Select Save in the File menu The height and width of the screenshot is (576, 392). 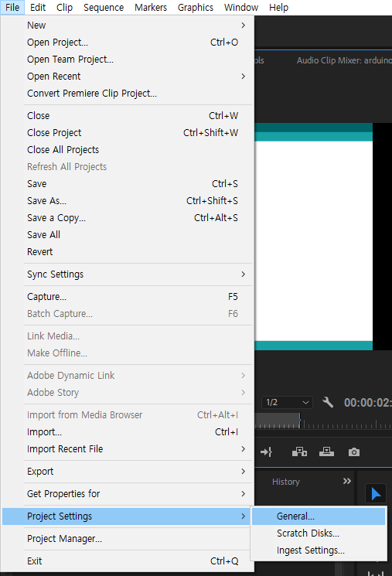[x=127, y=184]
